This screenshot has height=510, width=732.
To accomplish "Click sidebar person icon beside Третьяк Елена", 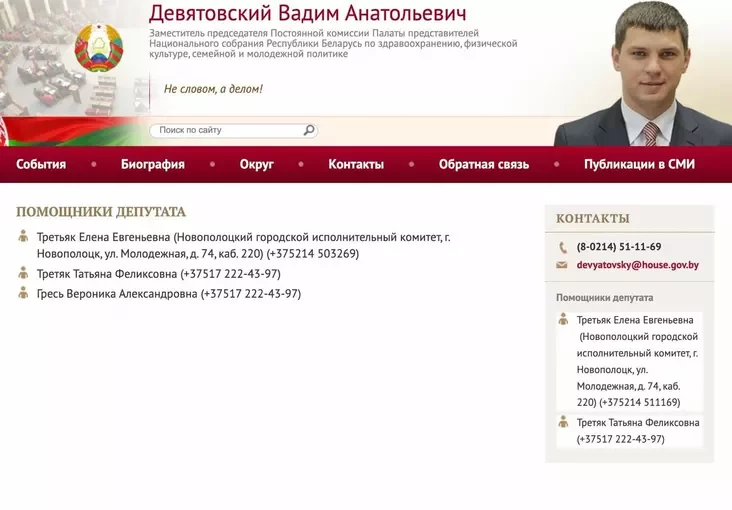I will point(563,320).
